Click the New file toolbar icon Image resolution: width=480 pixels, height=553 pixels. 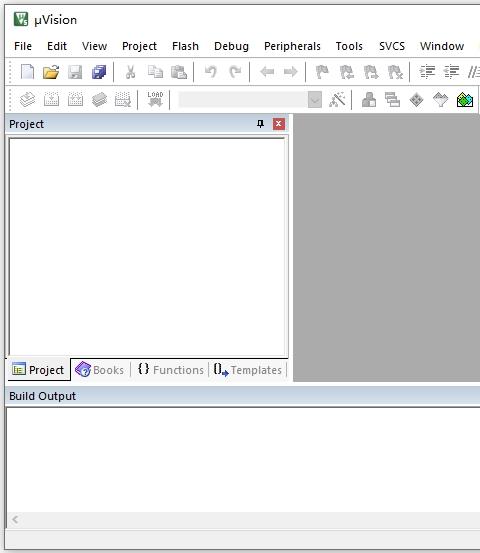pos(28,72)
